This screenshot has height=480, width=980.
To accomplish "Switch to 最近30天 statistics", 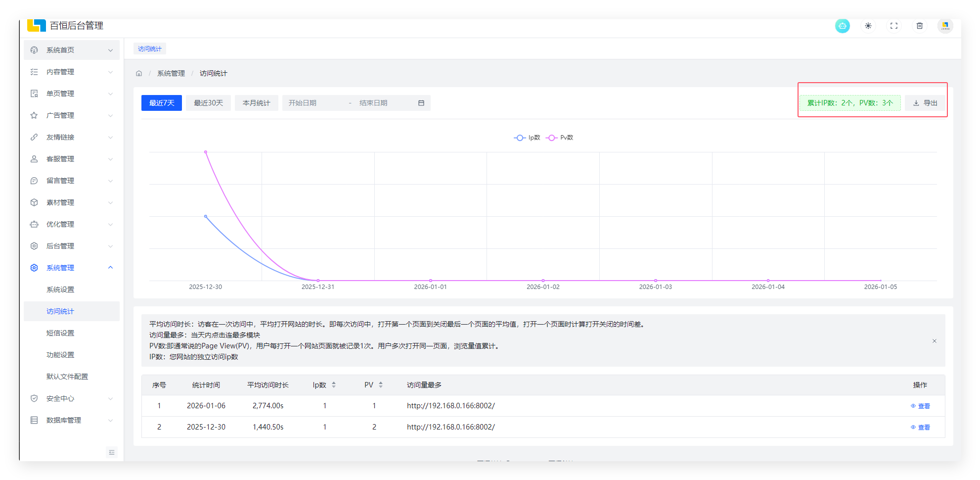I will pyautogui.click(x=208, y=103).
